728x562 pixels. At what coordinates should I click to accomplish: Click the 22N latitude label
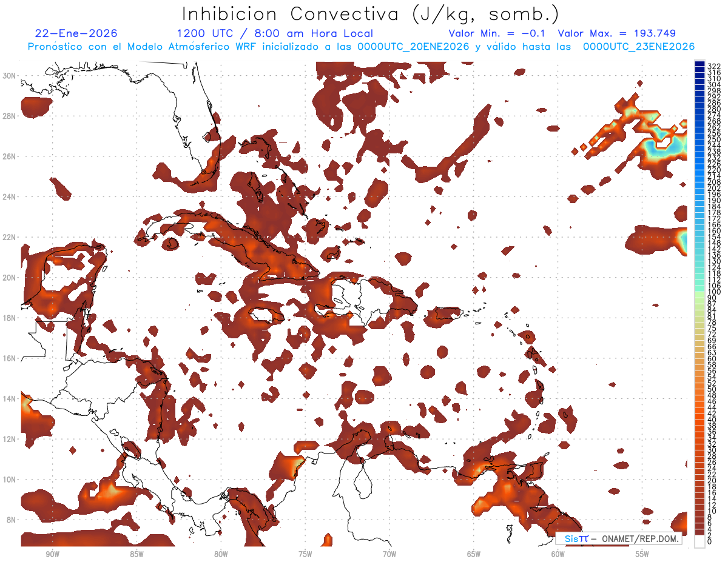[10, 237]
